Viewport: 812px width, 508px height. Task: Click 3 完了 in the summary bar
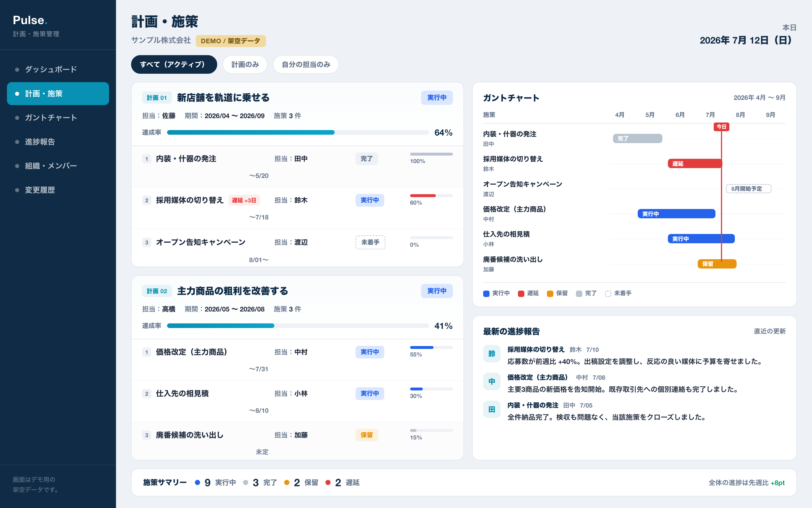(260, 483)
